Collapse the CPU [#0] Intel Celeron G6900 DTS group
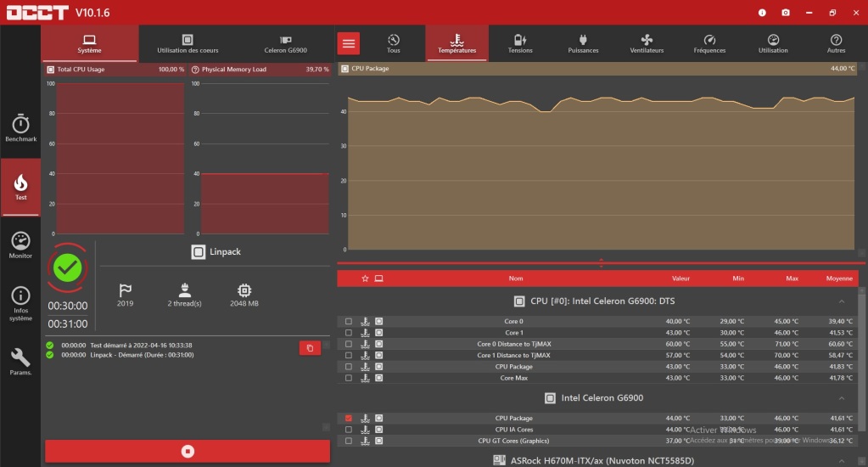 842,301
